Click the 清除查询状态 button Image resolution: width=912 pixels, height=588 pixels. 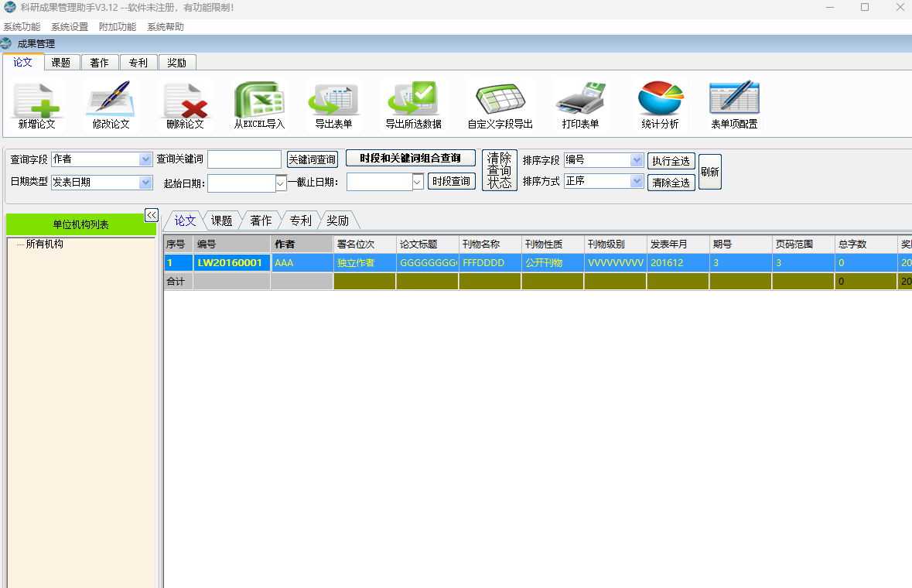pyautogui.click(x=500, y=170)
